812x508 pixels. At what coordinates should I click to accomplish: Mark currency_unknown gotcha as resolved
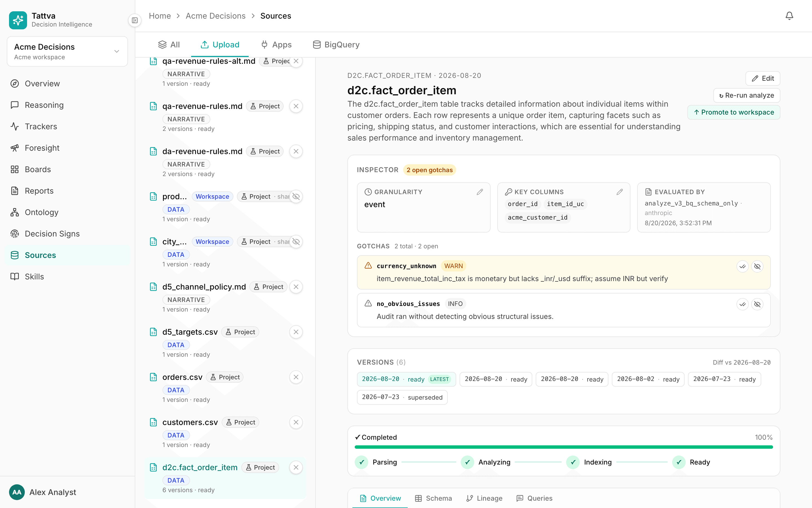(x=743, y=266)
